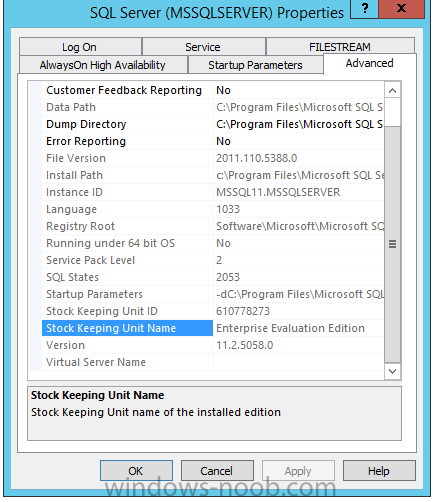The height and width of the screenshot is (502, 440).
Task: Click the scroll up arrow icon
Action: point(392,91)
